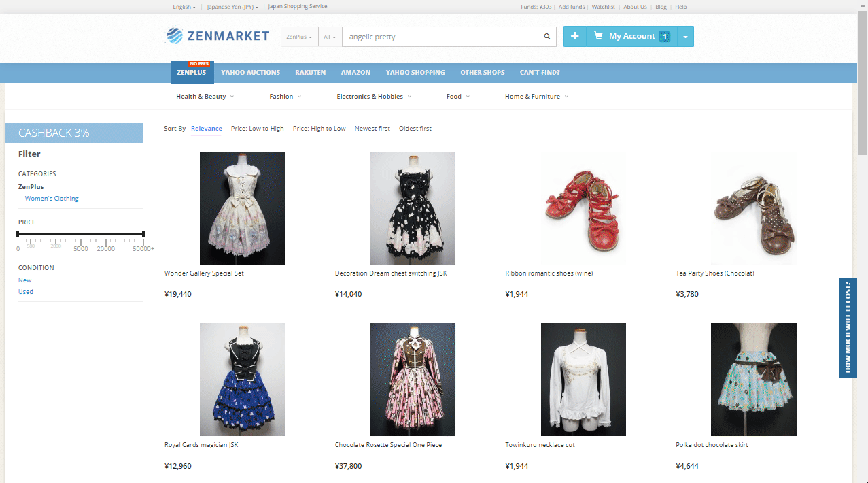Sort by Price: High to Low
The image size is (868, 483).
point(319,129)
